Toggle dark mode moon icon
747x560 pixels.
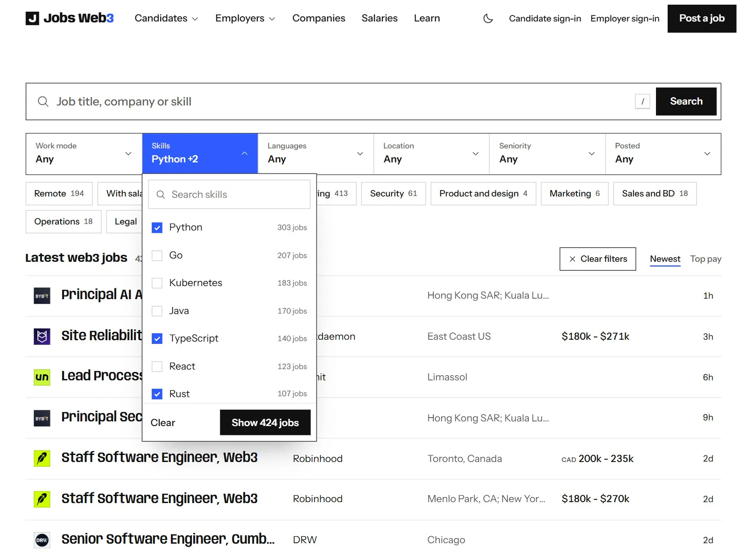pos(488,18)
